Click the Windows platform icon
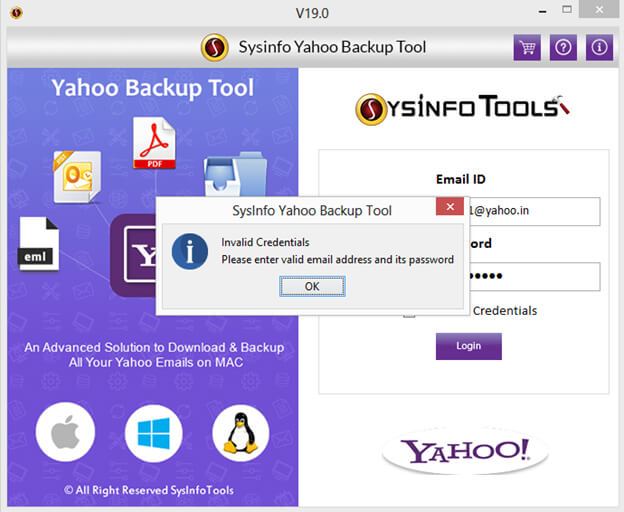Screen dimensions: 624x512 (154, 433)
